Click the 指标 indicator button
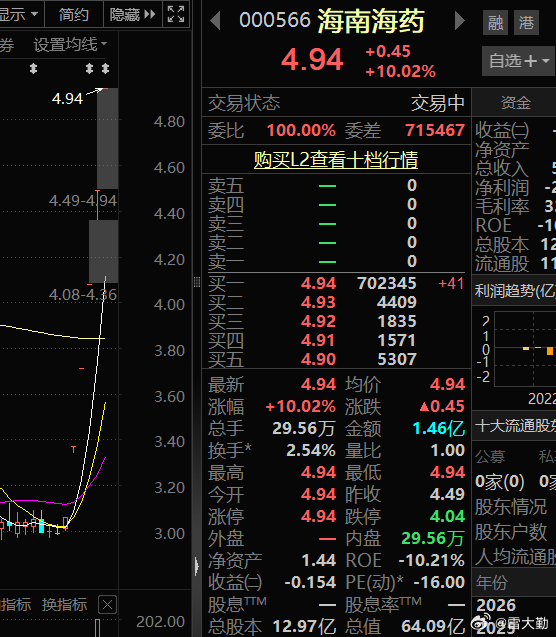This screenshot has height=637, width=556. pyautogui.click(x=15, y=604)
